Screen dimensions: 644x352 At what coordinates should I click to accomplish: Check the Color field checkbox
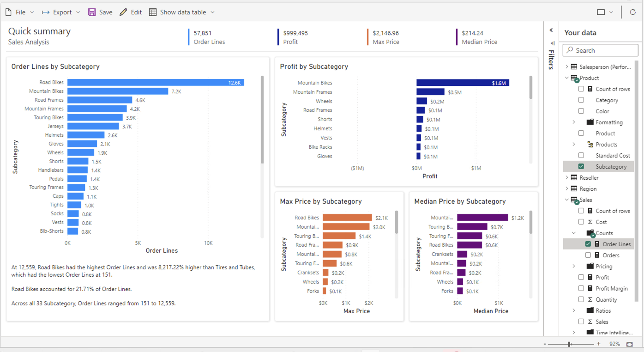click(581, 111)
